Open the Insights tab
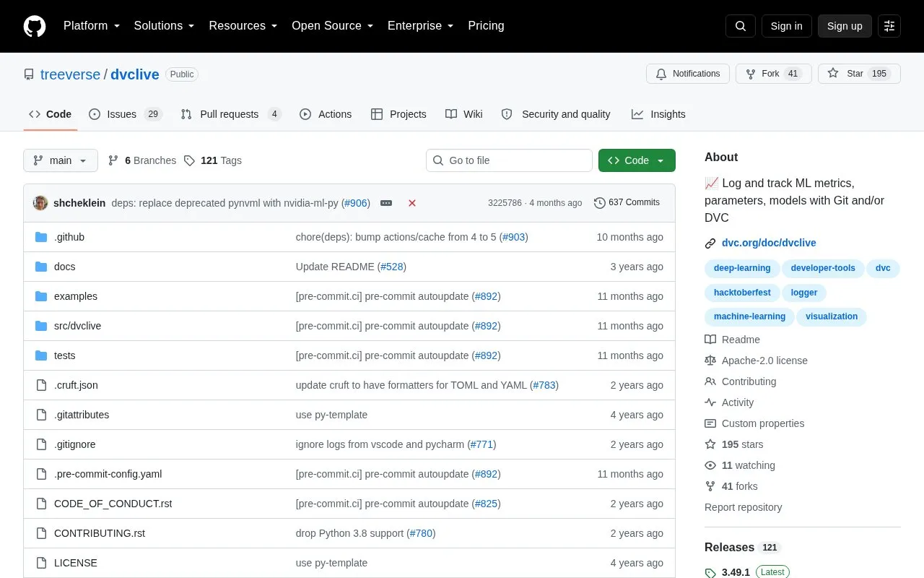This screenshot has width=924, height=578. click(658, 114)
